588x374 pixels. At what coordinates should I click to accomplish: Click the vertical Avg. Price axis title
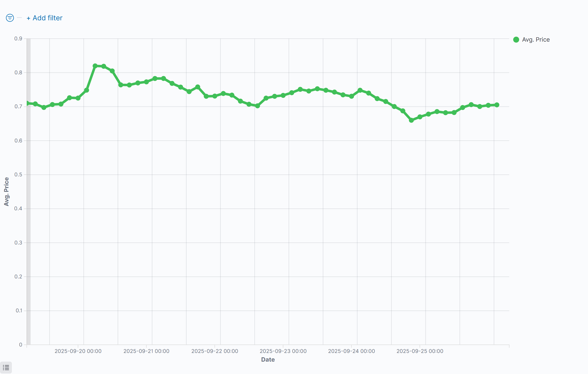(x=6, y=191)
